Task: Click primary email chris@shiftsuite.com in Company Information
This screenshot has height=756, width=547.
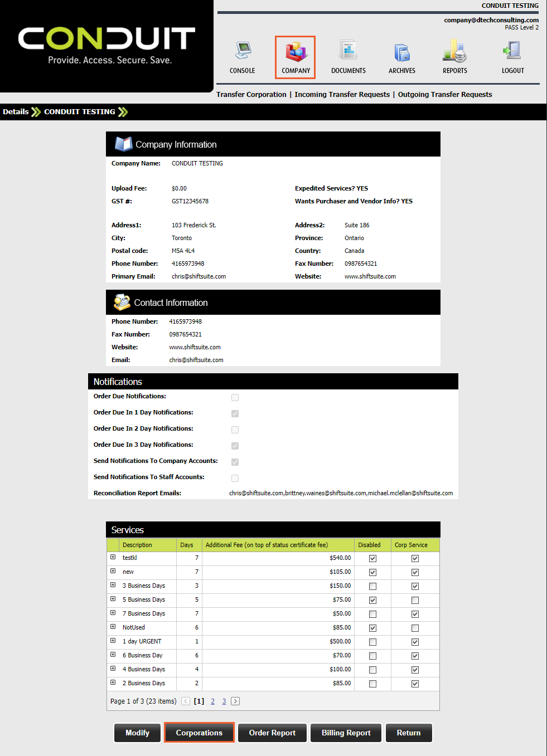Action: click(199, 276)
